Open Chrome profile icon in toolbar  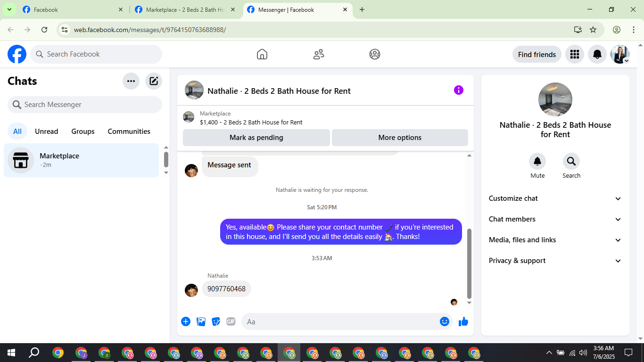[x=617, y=30]
